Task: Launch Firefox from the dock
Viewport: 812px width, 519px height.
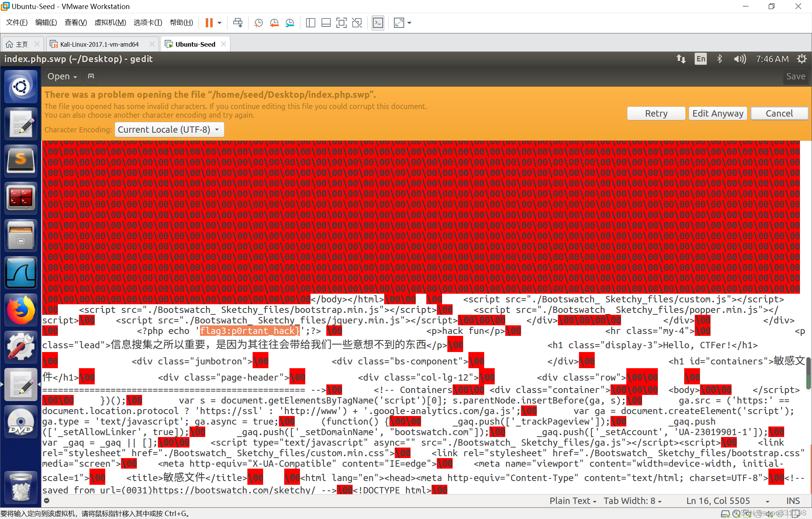Action: click(x=21, y=310)
